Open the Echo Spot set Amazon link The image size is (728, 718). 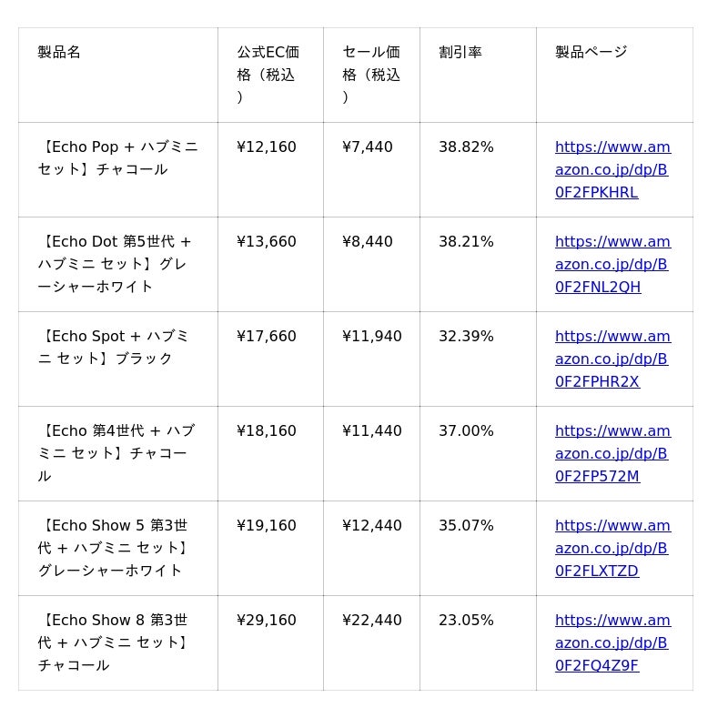[x=612, y=359]
